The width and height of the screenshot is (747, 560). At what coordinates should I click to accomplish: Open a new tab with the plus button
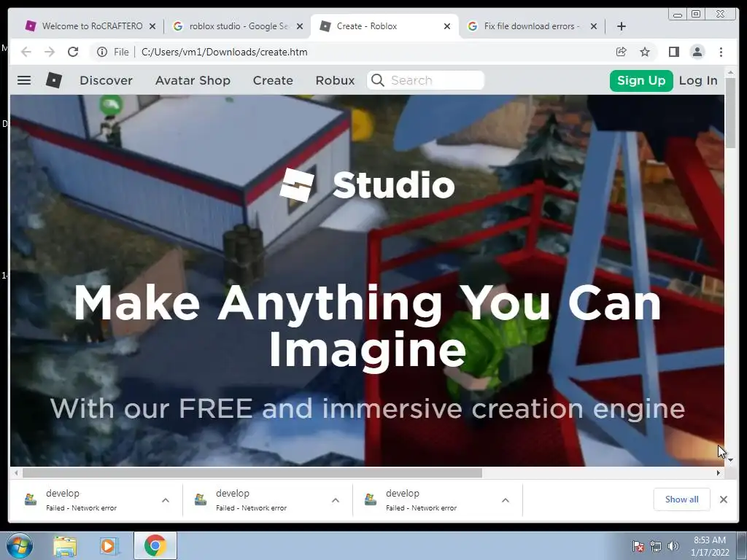tap(622, 26)
